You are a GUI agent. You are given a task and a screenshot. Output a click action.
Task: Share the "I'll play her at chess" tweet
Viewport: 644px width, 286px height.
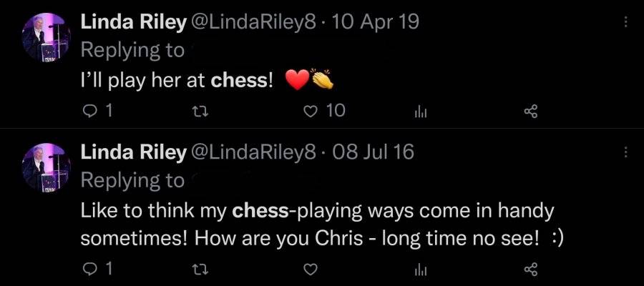(x=531, y=112)
